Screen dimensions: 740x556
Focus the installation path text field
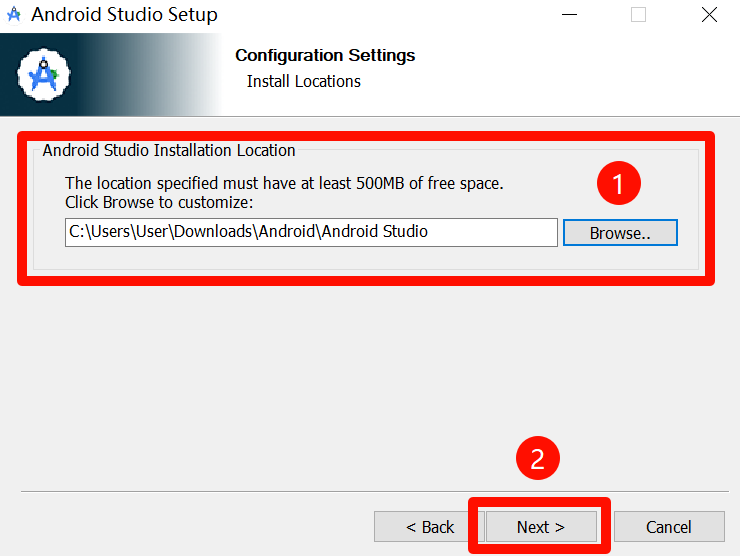tap(310, 232)
